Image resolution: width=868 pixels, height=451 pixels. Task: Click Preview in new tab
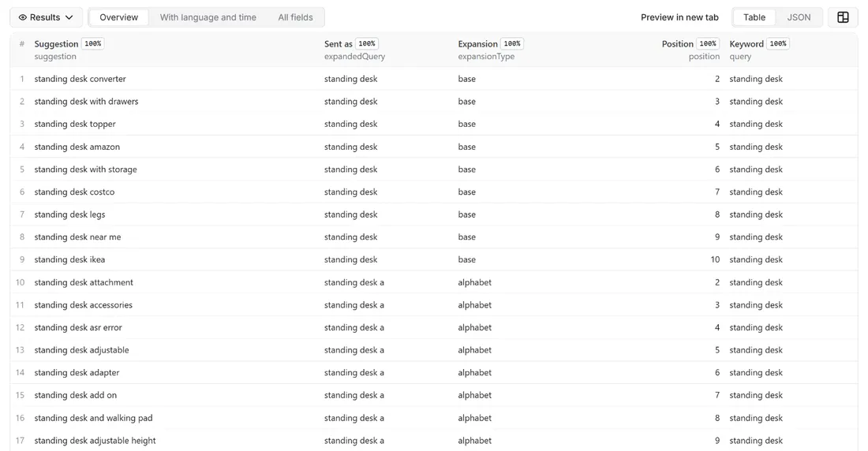[x=679, y=17]
